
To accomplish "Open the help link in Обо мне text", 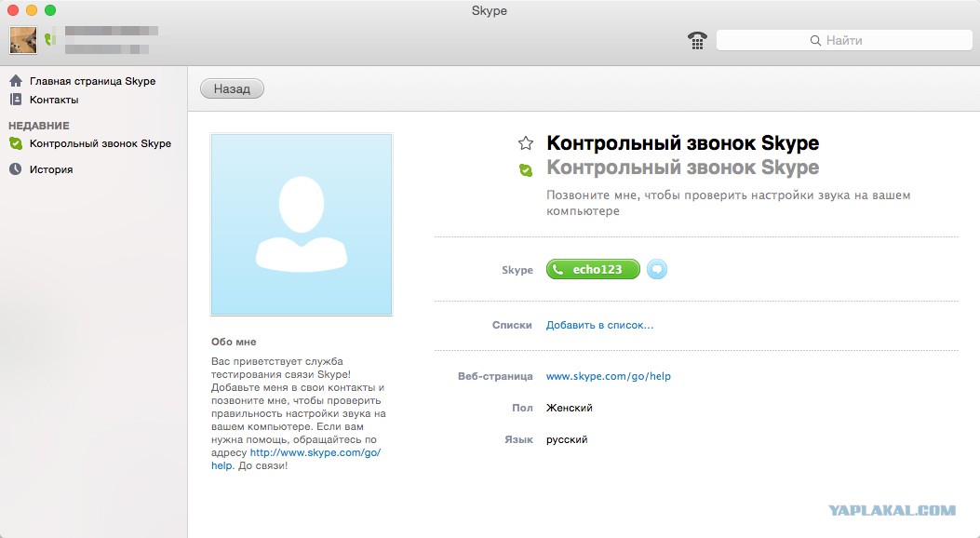I will [315, 452].
